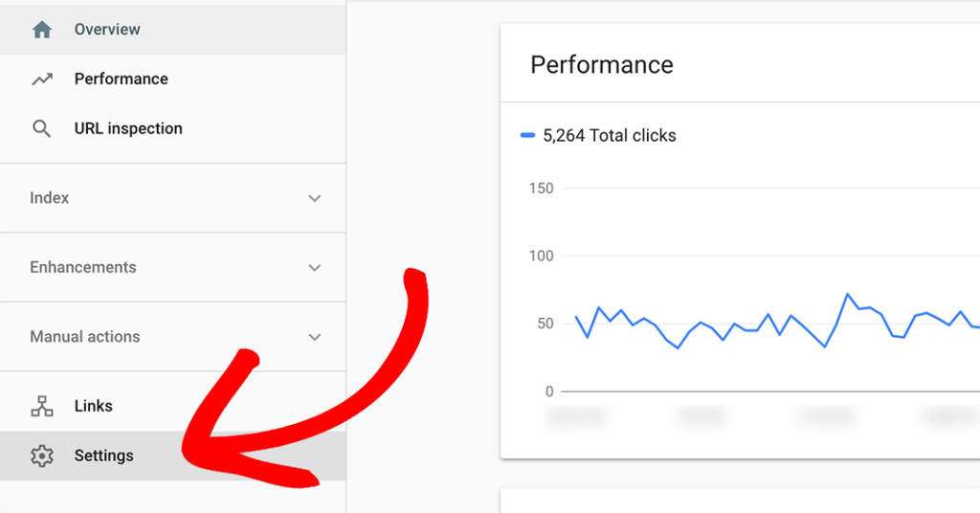Screen dimensions: 980x513
Task: Click the Index section heading text
Action: [x=50, y=198]
